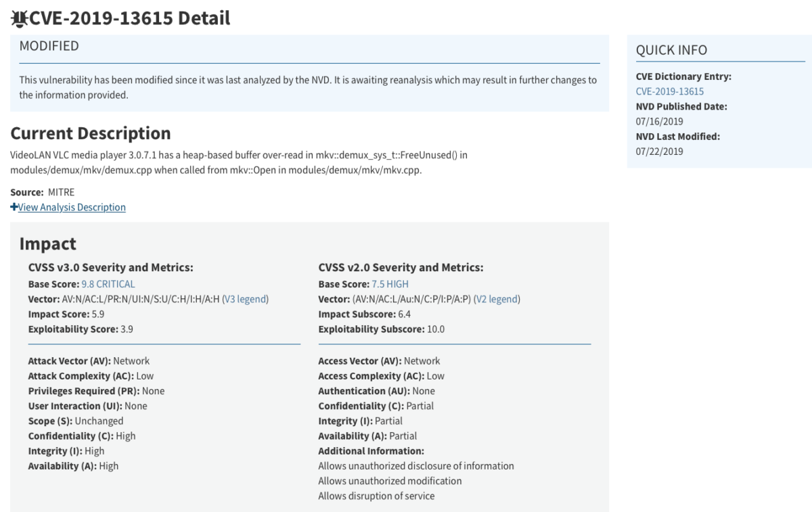
Task: Click the QUICK INFO panel heading
Action: click(671, 50)
